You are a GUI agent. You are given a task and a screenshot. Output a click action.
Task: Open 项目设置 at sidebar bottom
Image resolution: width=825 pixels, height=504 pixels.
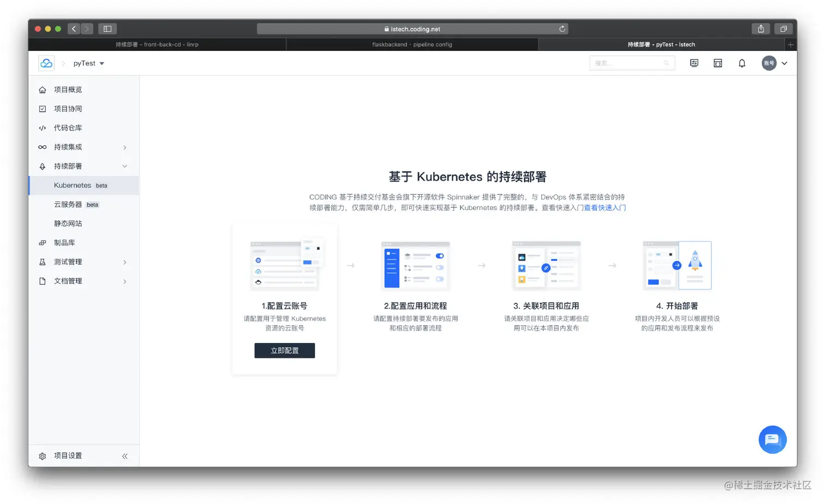pyautogui.click(x=68, y=455)
